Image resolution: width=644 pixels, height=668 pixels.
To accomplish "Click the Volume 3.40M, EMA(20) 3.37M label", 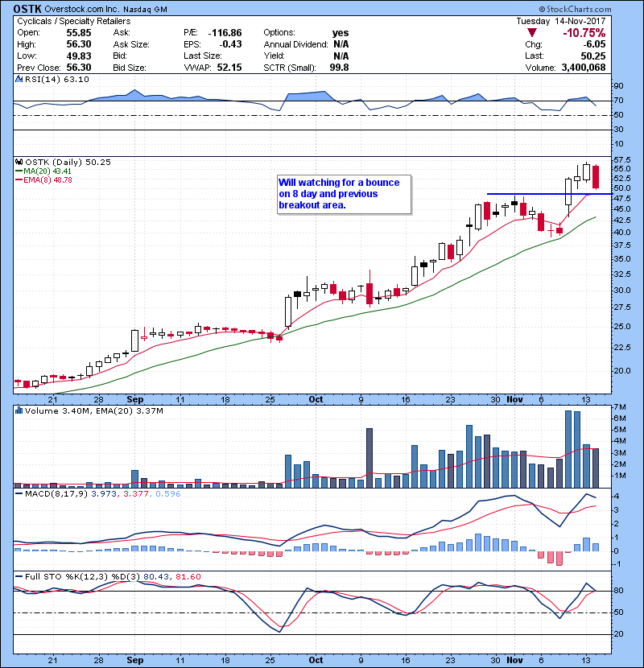I will pos(93,411).
